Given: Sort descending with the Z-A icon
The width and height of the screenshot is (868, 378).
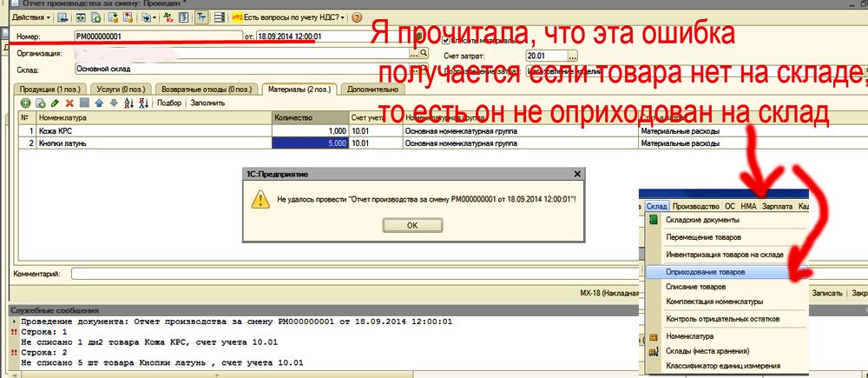Looking at the screenshot, I should (x=143, y=103).
